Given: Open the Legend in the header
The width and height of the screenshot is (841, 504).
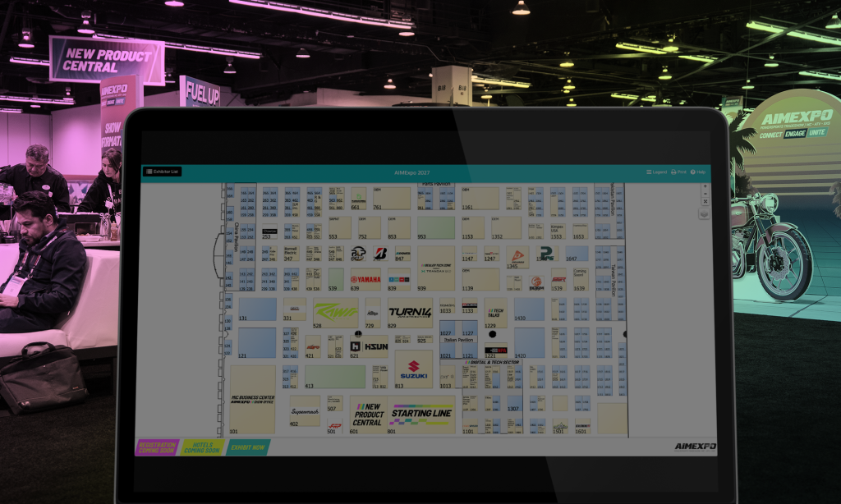Looking at the screenshot, I should (656, 172).
